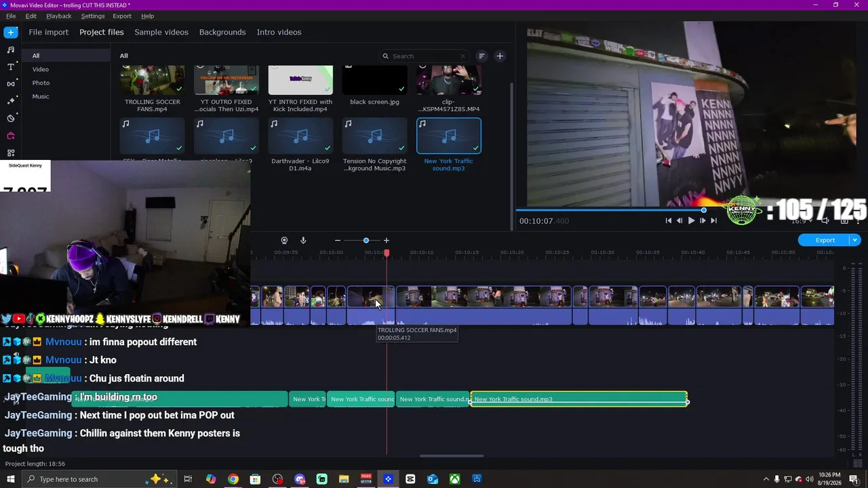Screen dimensions: 868x488
Task: Open the More tools grid sidebar icon
Action: coord(11,153)
